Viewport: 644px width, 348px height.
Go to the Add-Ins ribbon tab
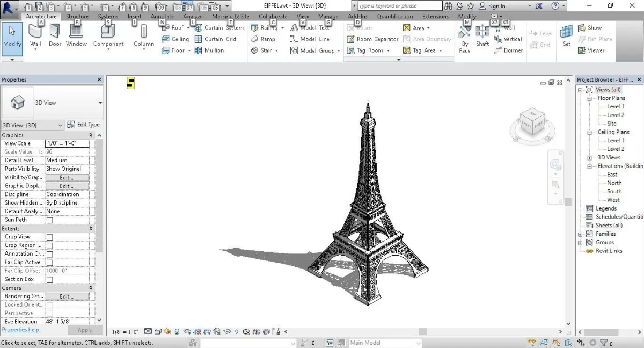pos(358,17)
